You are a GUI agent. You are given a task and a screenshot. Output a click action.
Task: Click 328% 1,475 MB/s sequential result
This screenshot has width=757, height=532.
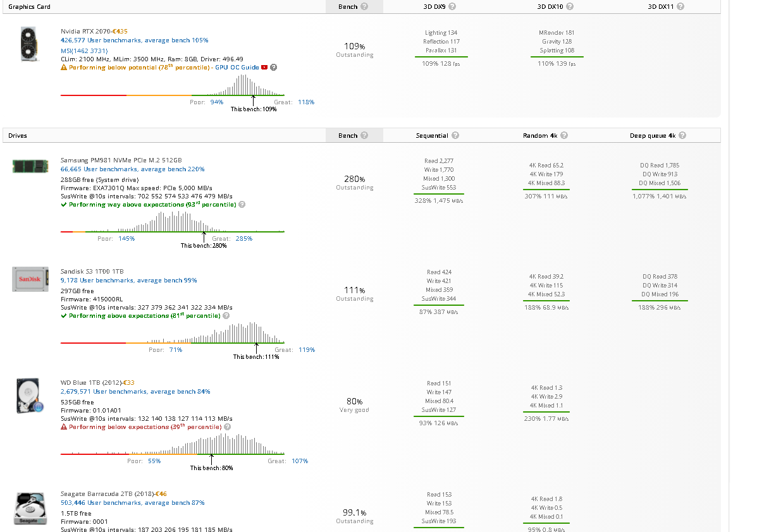(x=439, y=201)
